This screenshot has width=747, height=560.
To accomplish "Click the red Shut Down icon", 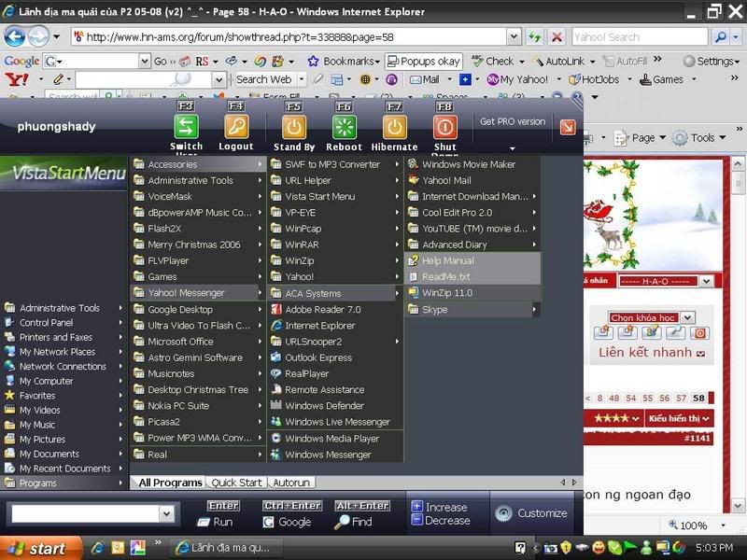I will pyautogui.click(x=444, y=127).
